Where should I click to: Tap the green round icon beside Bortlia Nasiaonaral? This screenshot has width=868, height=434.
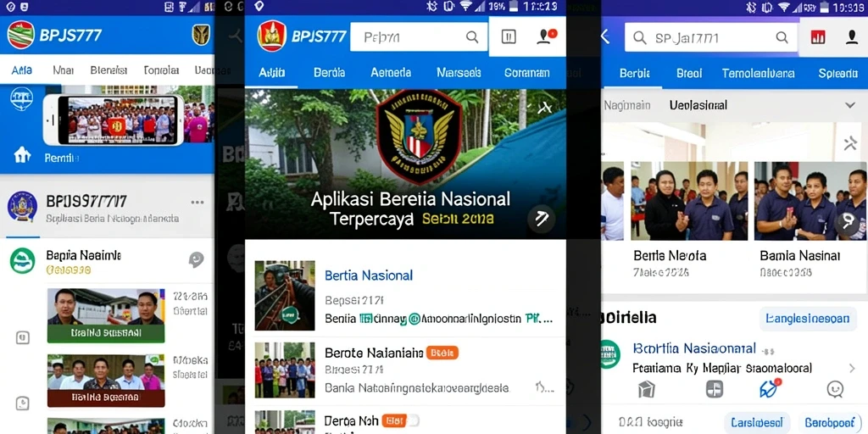point(610,354)
